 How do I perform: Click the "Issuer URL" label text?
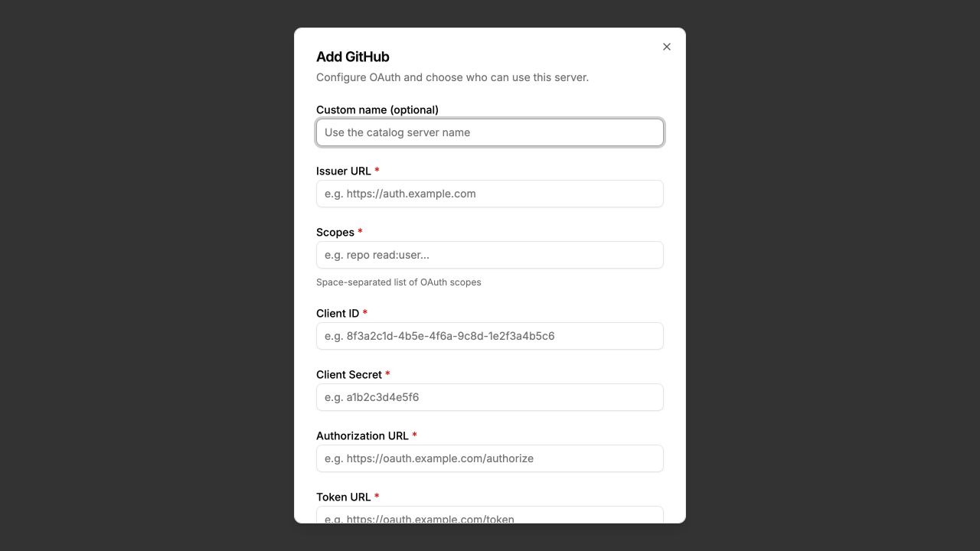(x=344, y=171)
